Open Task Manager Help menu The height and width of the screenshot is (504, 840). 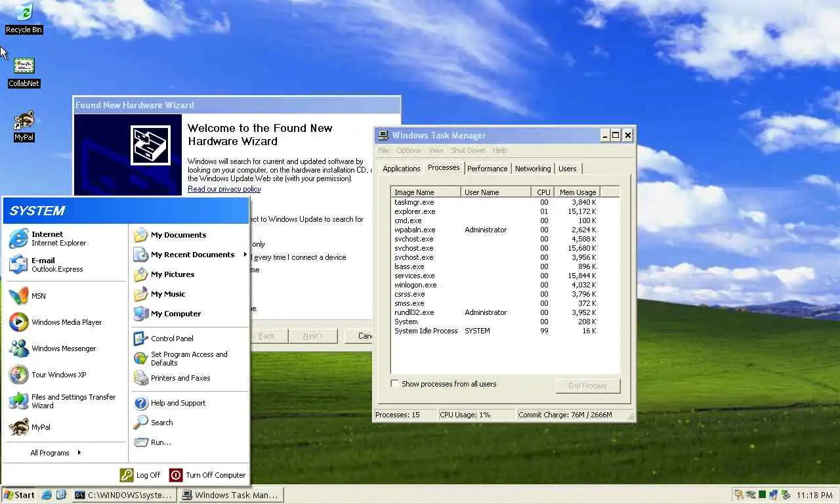(x=500, y=150)
